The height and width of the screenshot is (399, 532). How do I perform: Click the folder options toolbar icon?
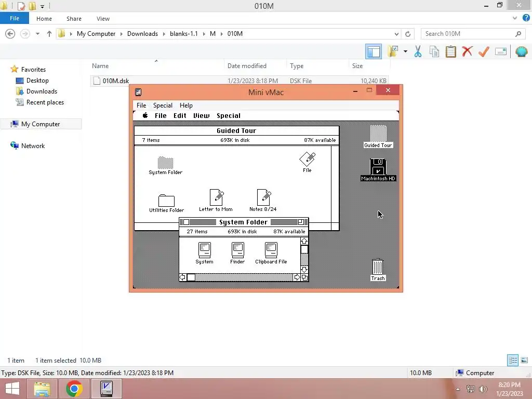(x=393, y=51)
